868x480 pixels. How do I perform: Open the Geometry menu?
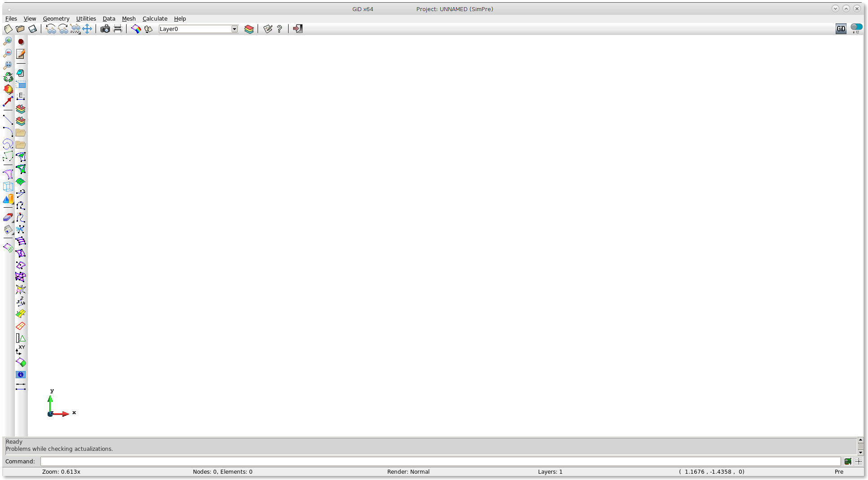tap(56, 18)
